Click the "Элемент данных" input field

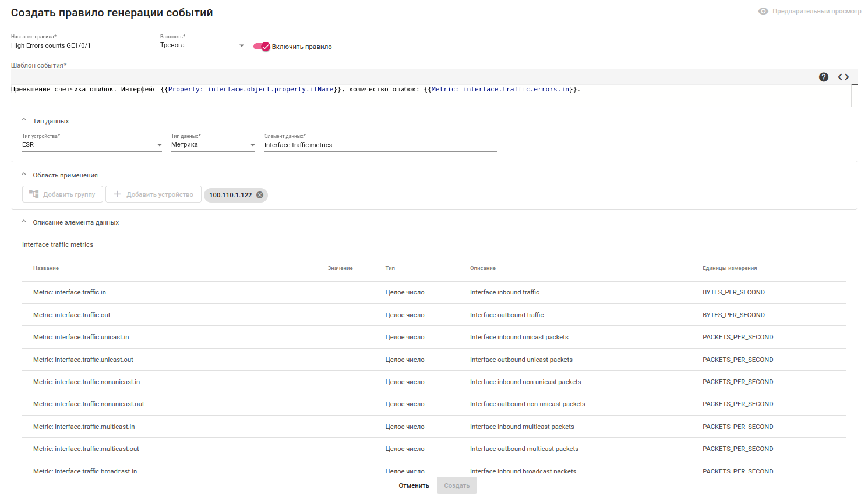coord(380,145)
